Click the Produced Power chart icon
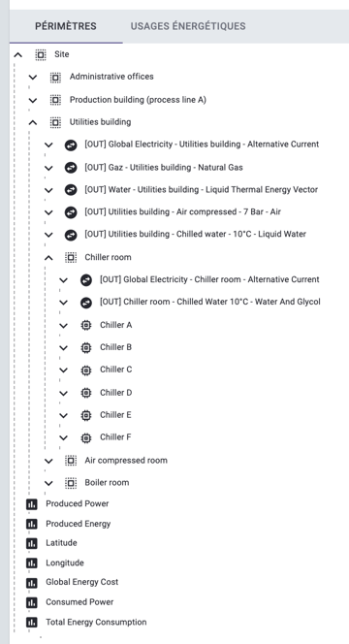 point(32,504)
